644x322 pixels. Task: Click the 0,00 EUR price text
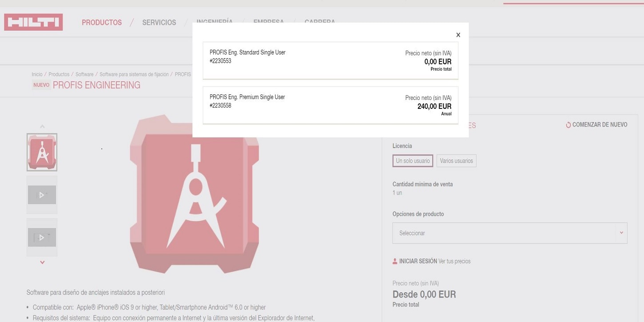point(438,62)
